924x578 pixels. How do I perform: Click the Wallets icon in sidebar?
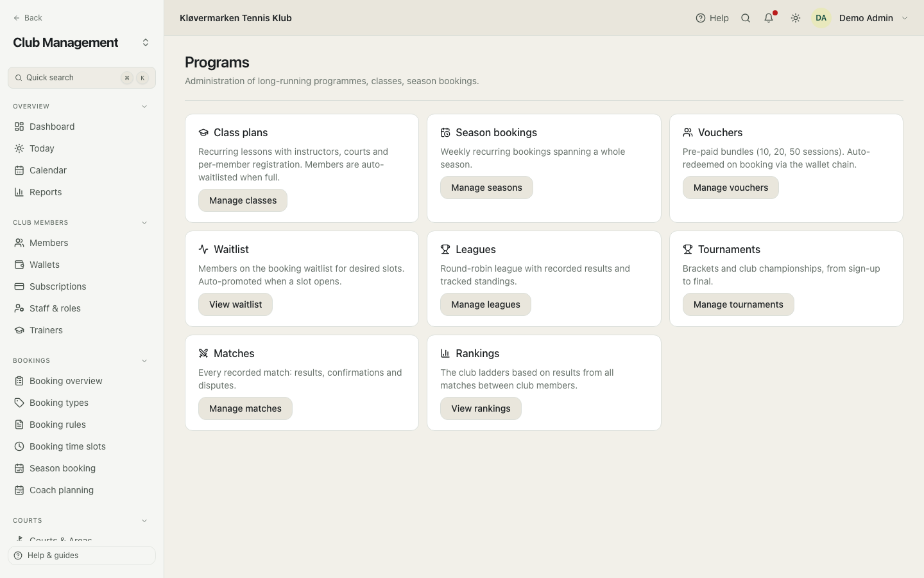click(19, 265)
